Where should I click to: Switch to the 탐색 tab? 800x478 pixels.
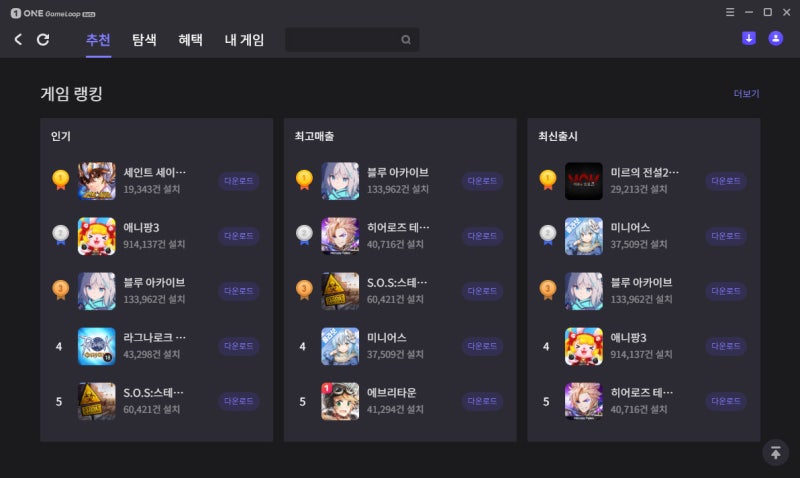[x=144, y=40]
